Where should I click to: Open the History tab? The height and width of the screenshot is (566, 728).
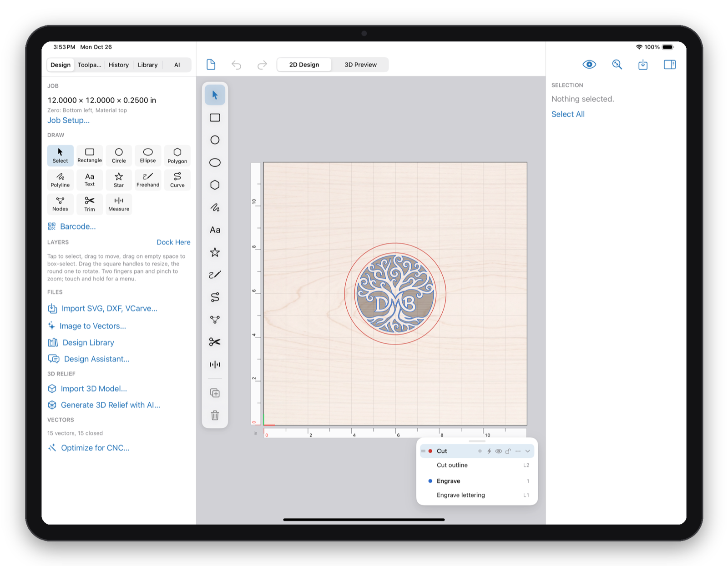(118, 65)
